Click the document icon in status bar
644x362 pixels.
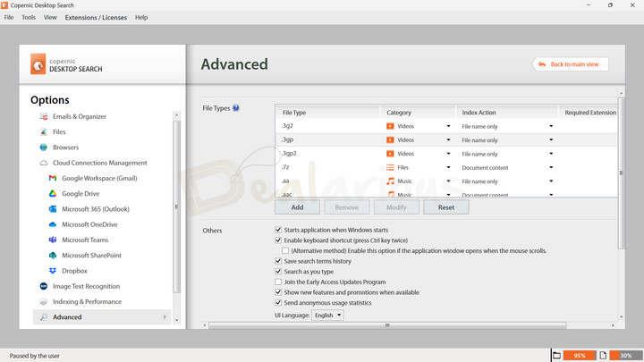point(603,356)
